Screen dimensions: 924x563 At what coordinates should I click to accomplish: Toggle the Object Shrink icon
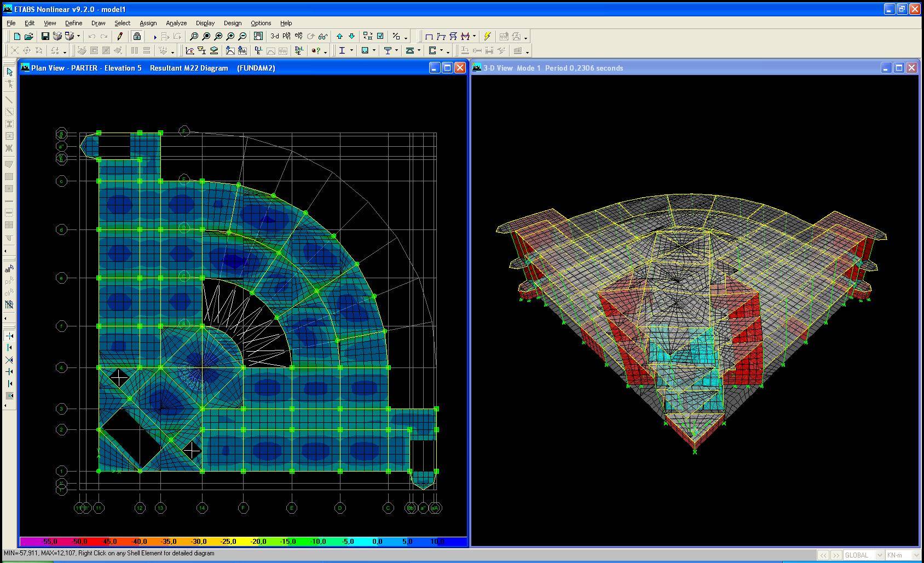[367, 37]
